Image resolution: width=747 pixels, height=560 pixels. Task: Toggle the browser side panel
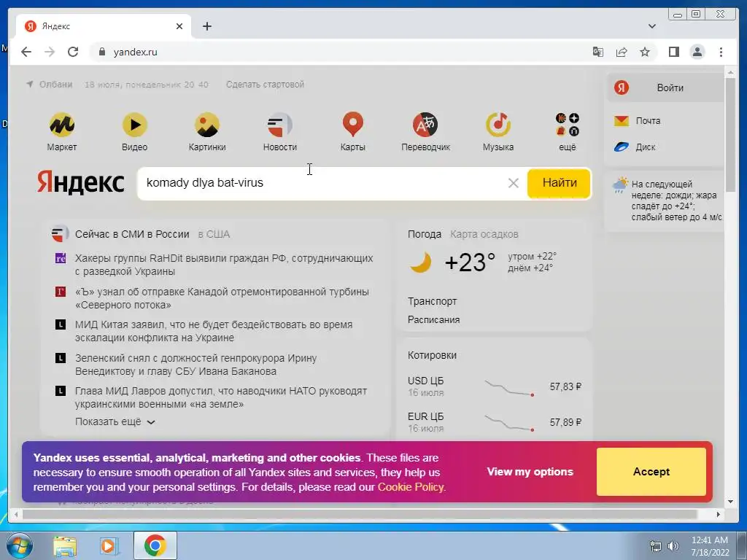point(673,52)
